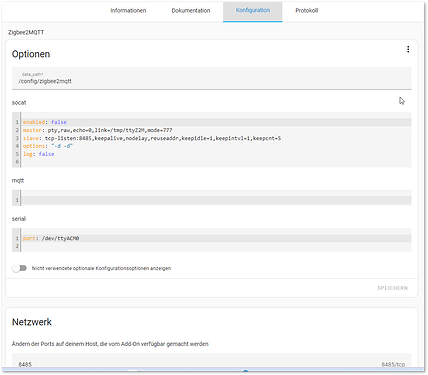Viewport: 428px width, 375px height.
Task: Click the Optionen heading
Action: coord(31,54)
